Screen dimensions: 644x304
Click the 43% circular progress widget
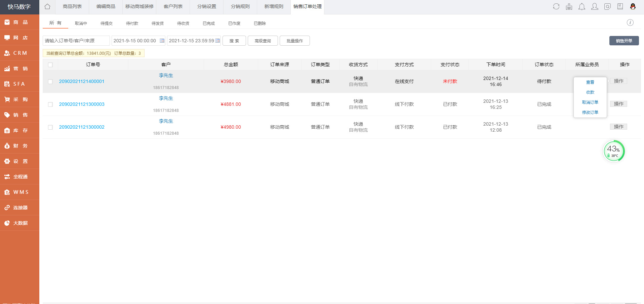tap(614, 151)
